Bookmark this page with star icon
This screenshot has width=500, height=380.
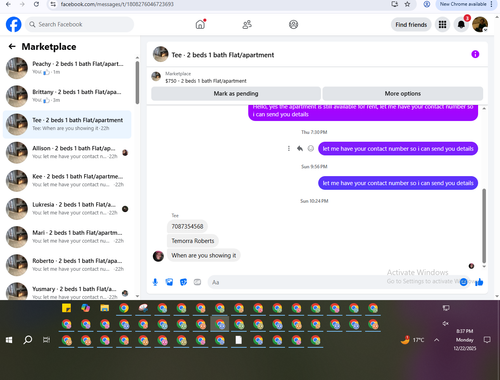(407, 4)
